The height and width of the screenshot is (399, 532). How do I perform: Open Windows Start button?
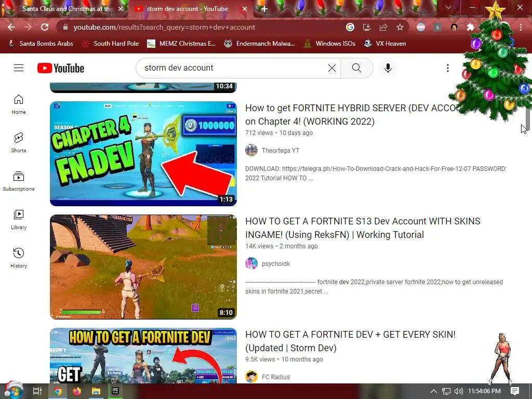[14, 391]
